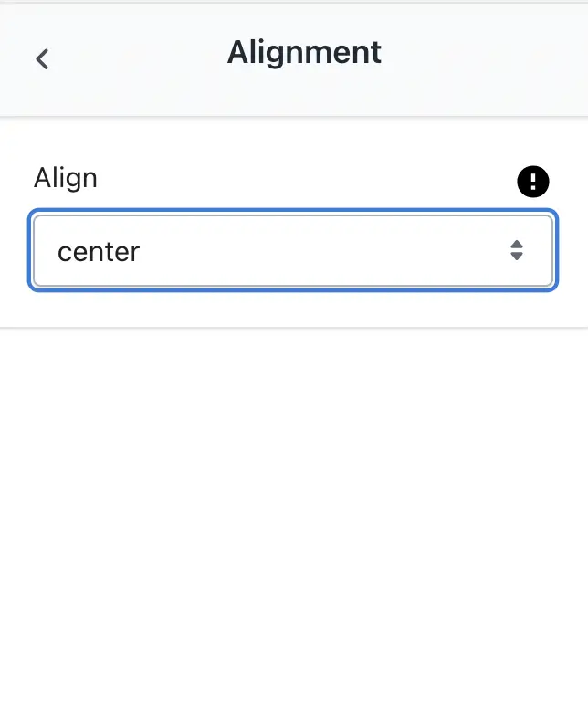
Task: Click the upward triangle of the select arrows
Action: coord(517,244)
